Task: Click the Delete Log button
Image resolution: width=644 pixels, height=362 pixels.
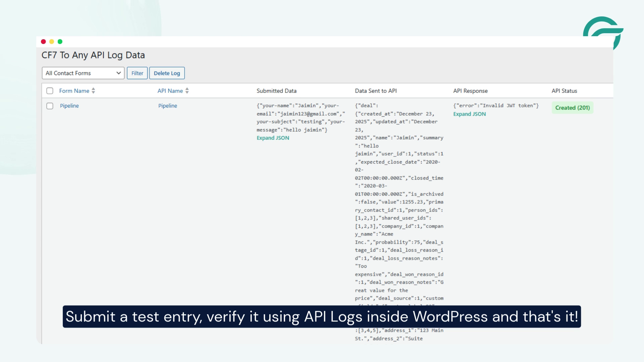Action: tap(167, 73)
